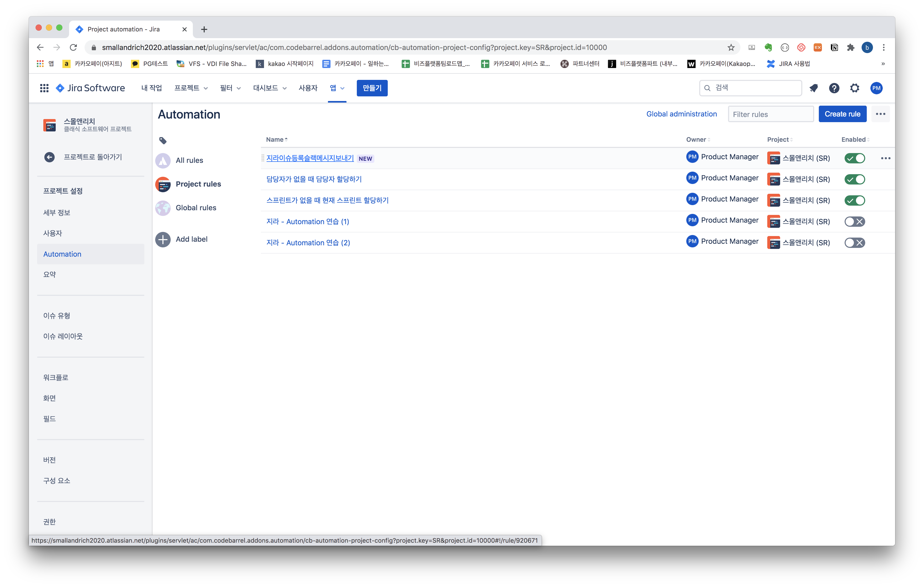The image size is (924, 587).
Task: Click the Create rule button
Action: point(842,114)
